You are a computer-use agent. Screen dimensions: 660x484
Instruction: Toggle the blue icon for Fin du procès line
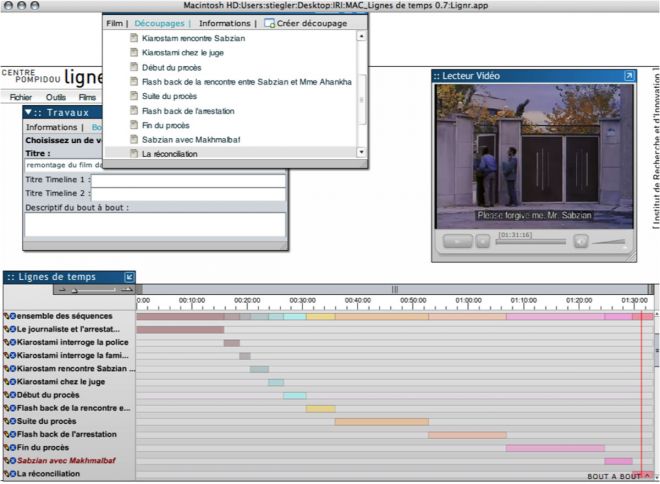(x=12, y=448)
